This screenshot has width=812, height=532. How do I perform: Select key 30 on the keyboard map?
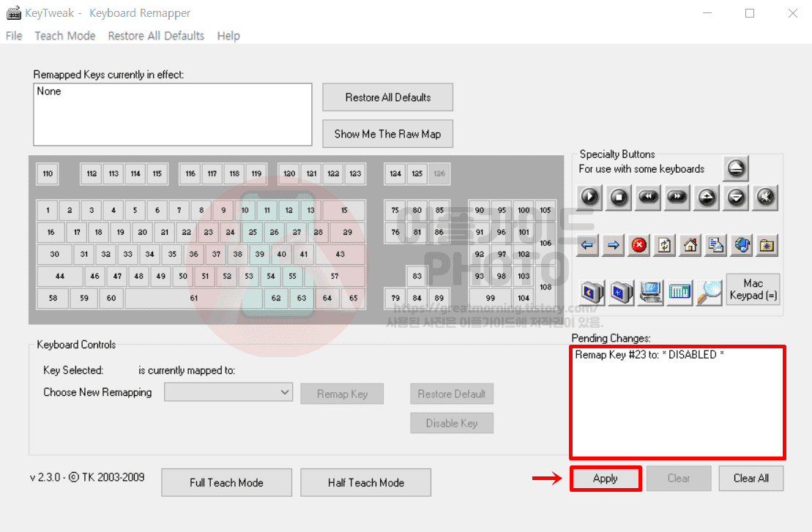click(54, 254)
